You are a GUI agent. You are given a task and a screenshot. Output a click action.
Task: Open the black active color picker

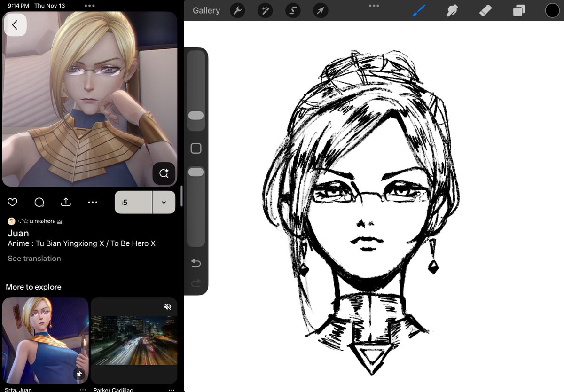click(552, 10)
